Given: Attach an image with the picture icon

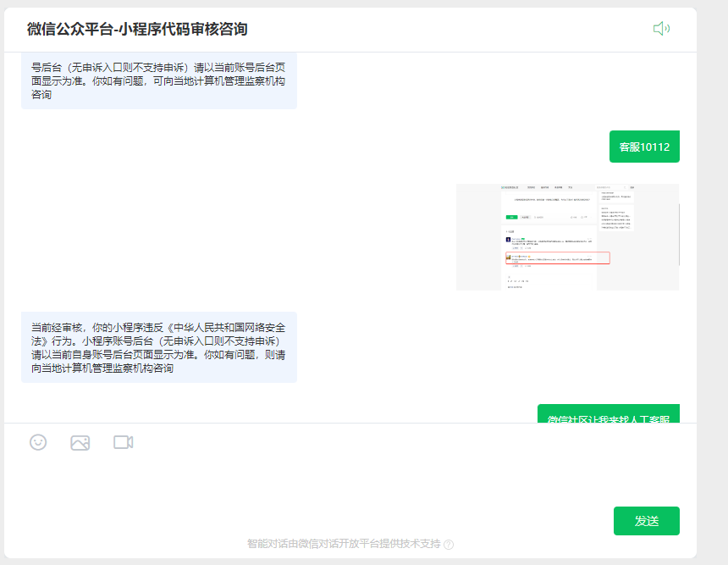Looking at the screenshot, I should pos(80,443).
